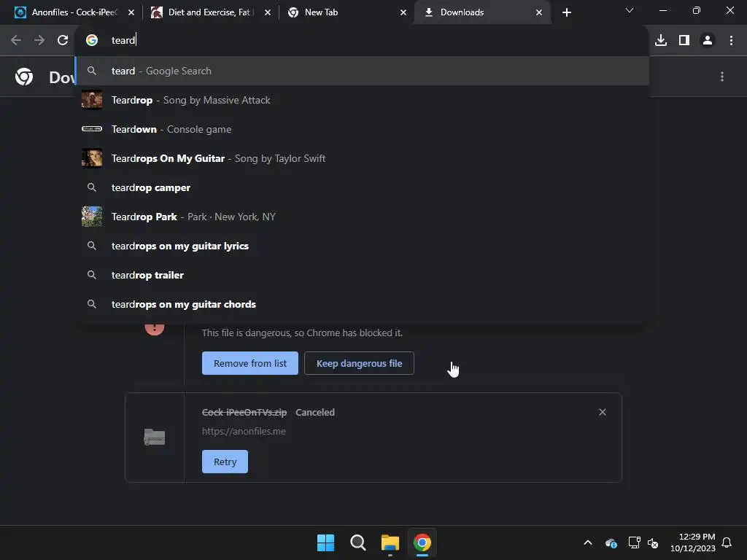Viewport: 747px width, 560px height.
Task: Close the New Tab tab
Action: pos(403,12)
